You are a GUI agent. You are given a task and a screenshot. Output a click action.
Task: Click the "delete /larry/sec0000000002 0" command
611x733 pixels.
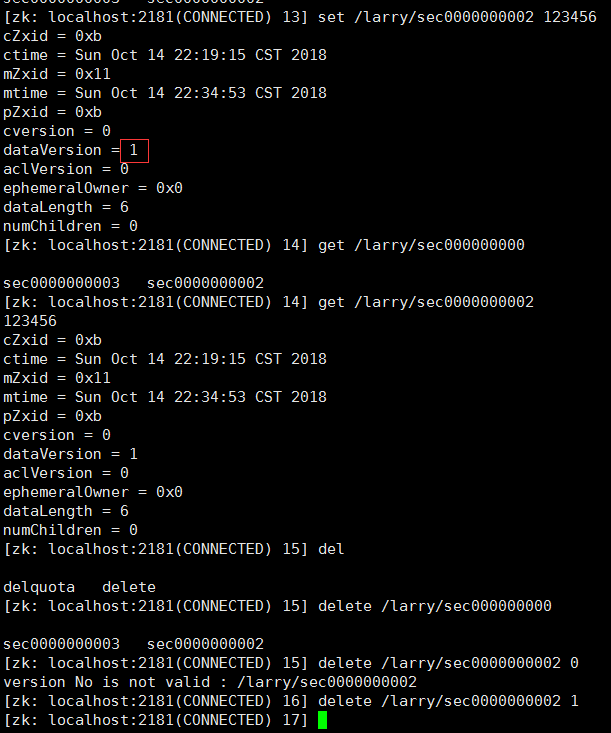click(x=448, y=663)
